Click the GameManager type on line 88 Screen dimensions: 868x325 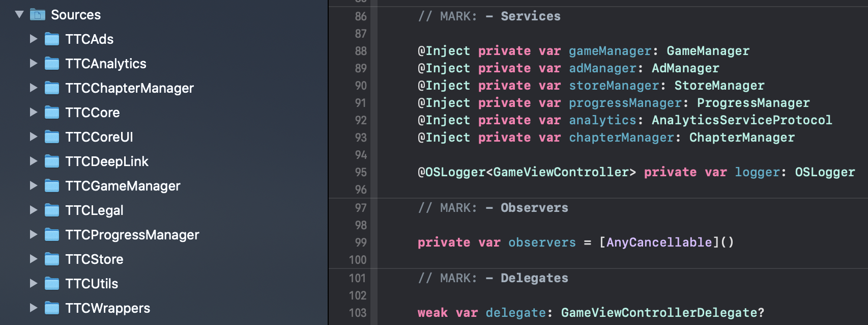[x=708, y=51]
